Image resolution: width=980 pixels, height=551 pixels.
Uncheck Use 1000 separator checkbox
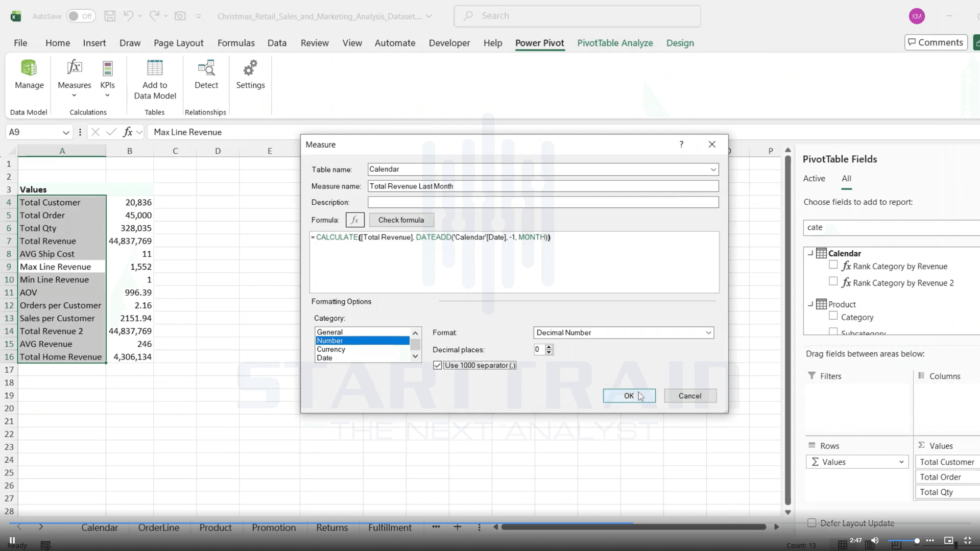(438, 365)
